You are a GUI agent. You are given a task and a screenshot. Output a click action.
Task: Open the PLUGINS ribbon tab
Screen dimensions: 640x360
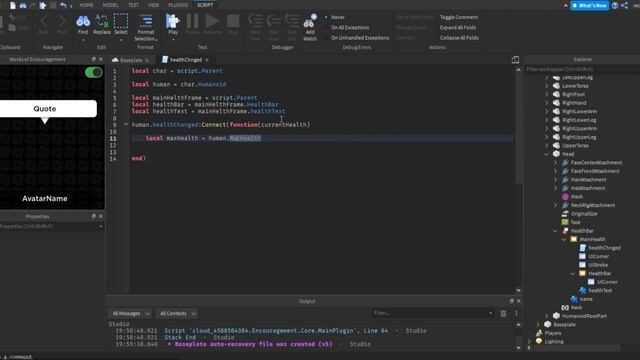[178, 5]
